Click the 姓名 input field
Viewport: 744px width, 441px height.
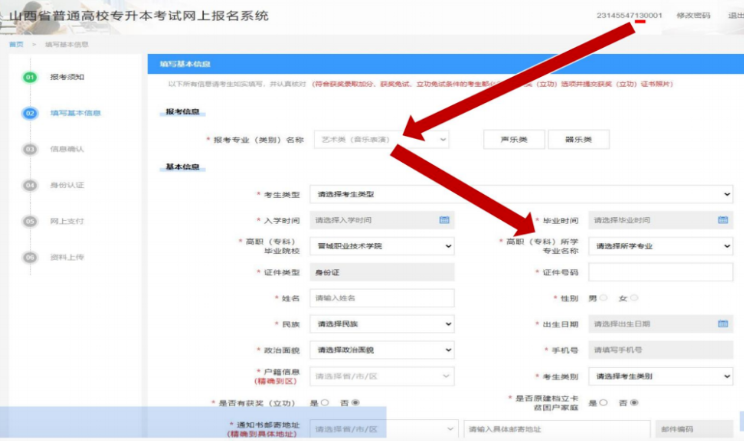tap(382, 298)
